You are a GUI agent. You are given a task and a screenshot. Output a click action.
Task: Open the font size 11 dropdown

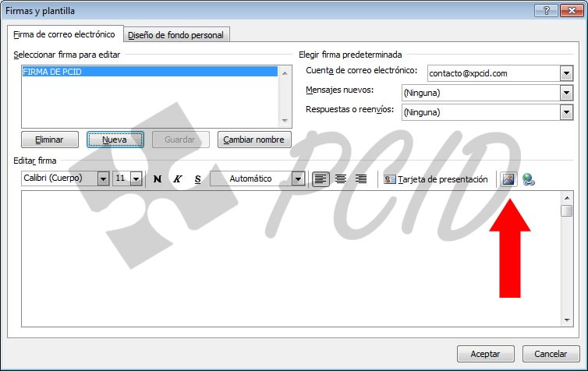coord(136,178)
